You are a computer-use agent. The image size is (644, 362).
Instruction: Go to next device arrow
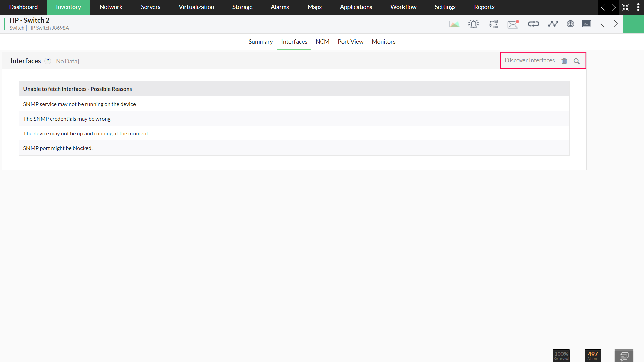pos(616,24)
